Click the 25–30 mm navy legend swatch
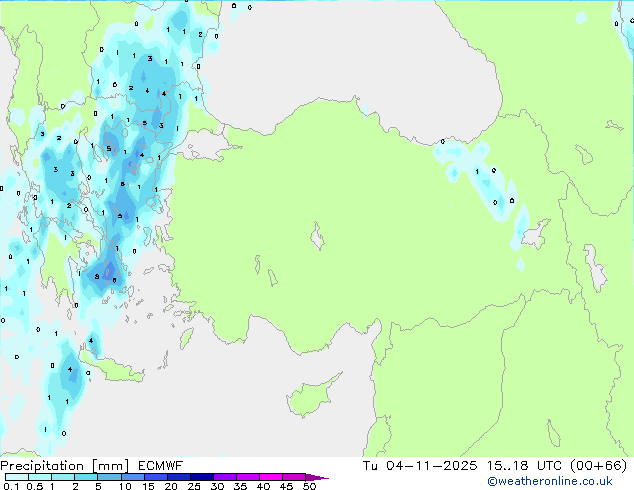 [x=201, y=477]
